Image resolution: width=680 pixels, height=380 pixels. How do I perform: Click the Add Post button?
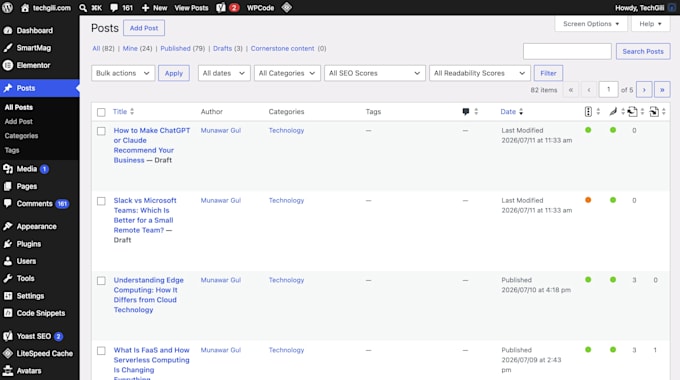(x=144, y=28)
